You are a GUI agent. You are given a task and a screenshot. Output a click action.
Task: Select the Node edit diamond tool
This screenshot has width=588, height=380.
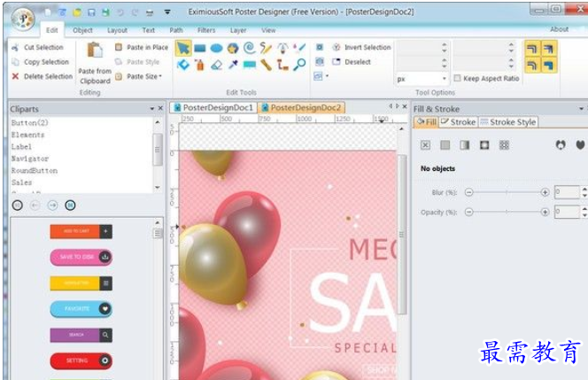pos(183,65)
